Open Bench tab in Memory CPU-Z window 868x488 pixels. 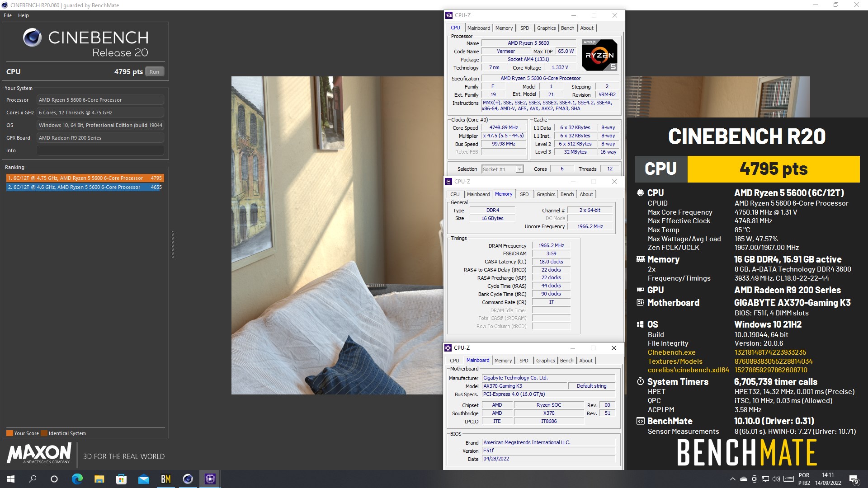567,194
